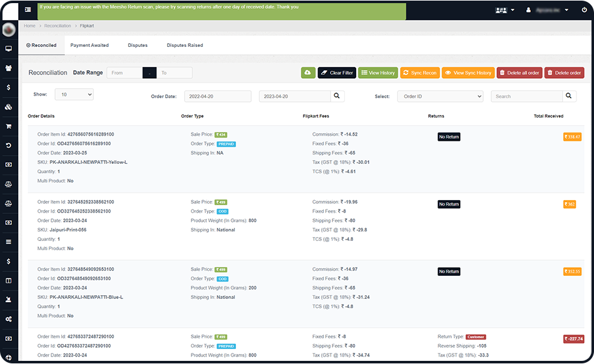The image size is (594, 364).
Task: Open the three-bars list icon in the sidebar
Action: [x=9, y=242]
